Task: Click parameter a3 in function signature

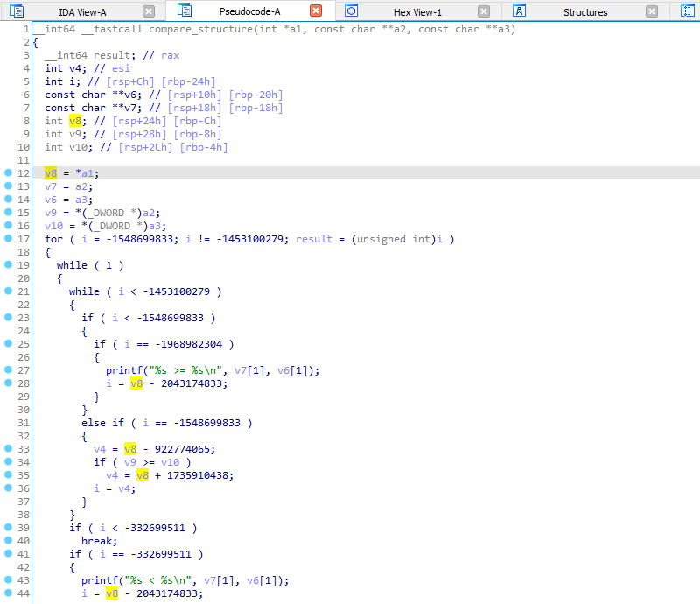Action: coord(504,29)
